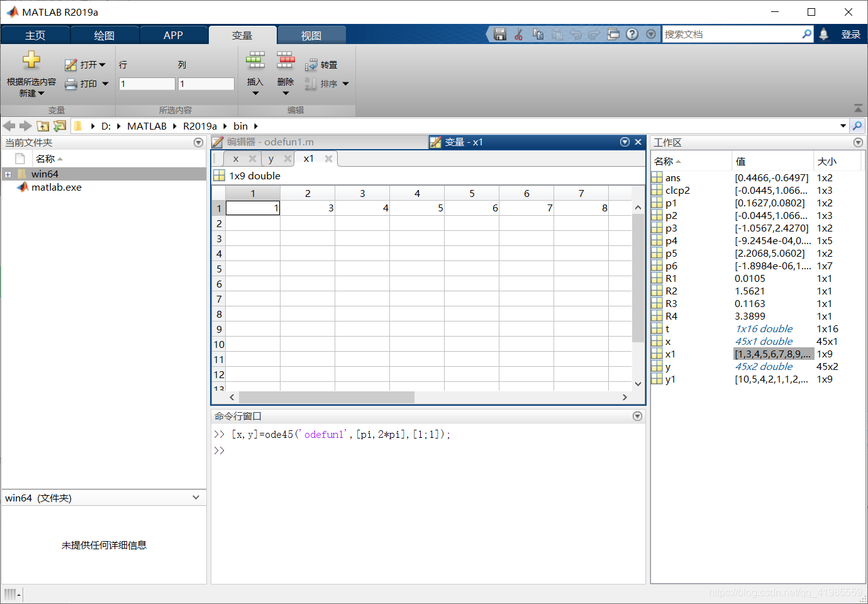Open help with the question mark icon

point(632,35)
